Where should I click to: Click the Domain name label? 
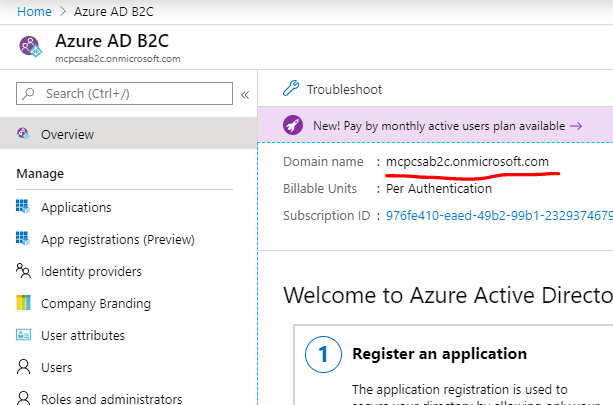(x=323, y=161)
